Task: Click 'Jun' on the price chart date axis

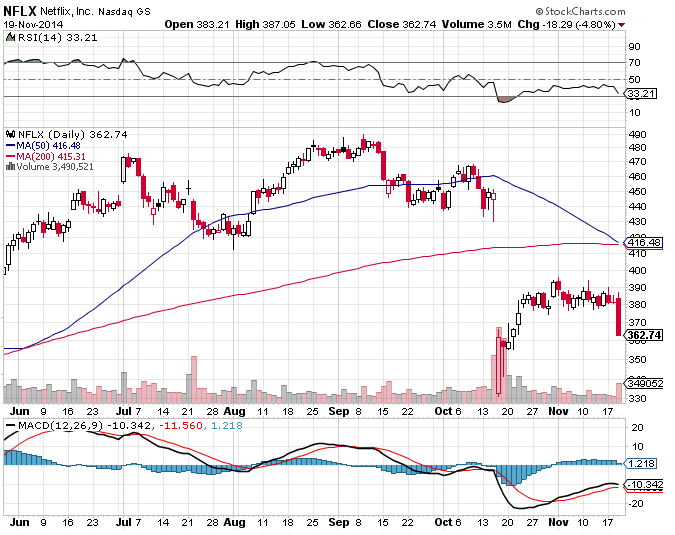Action: (x=20, y=411)
